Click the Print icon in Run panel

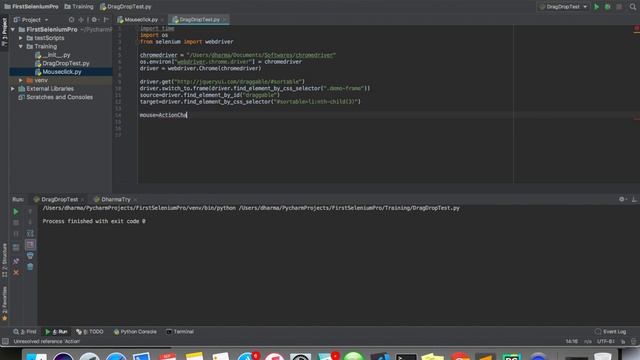(30, 256)
